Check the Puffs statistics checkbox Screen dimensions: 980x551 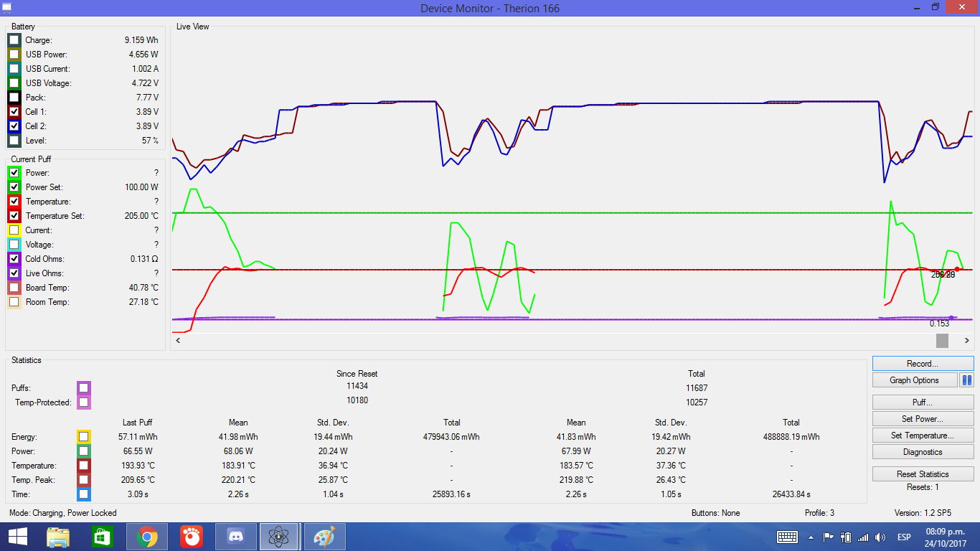pos(84,388)
